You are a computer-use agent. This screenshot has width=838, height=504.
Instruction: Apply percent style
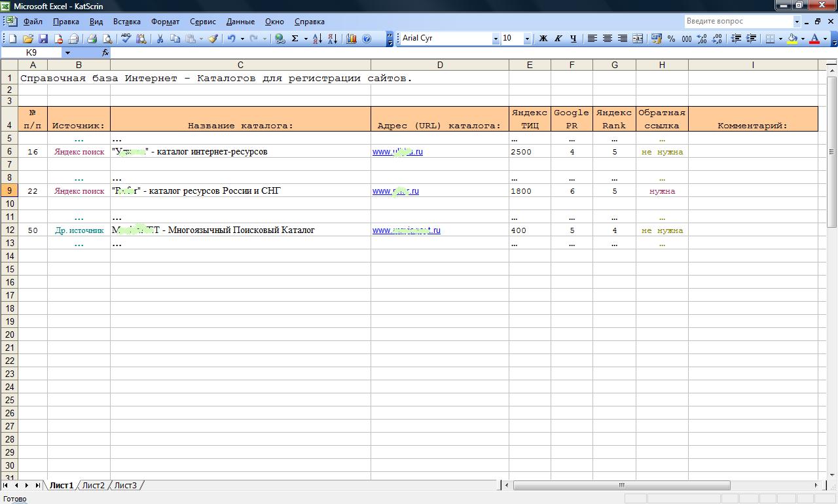tap(671, 39)
